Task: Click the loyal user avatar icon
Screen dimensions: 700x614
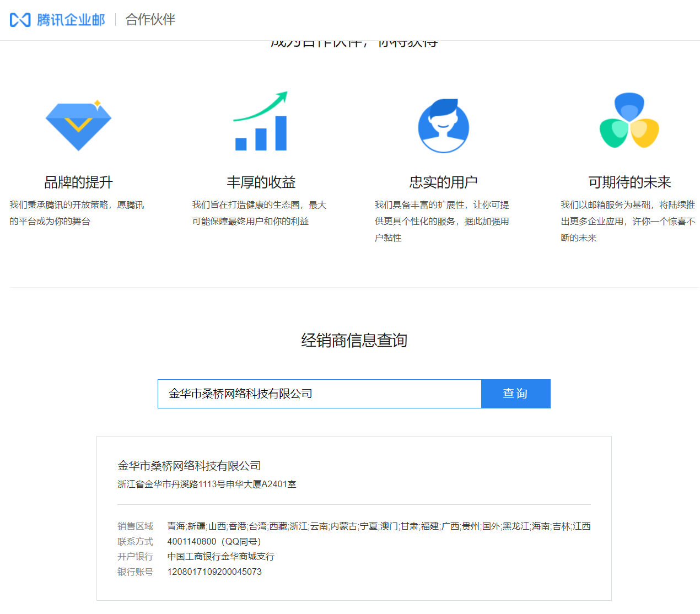Action: coord(444,126)
